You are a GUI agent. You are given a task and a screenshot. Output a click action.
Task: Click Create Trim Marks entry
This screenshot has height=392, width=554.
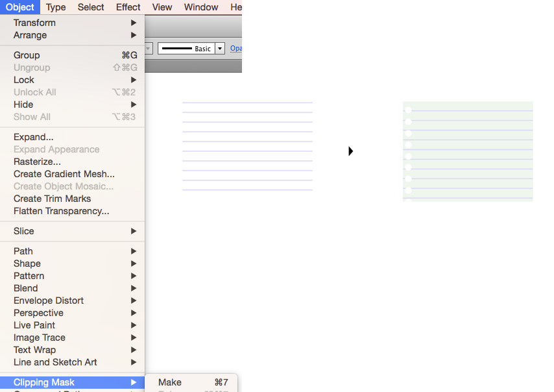tap(52, 199)
